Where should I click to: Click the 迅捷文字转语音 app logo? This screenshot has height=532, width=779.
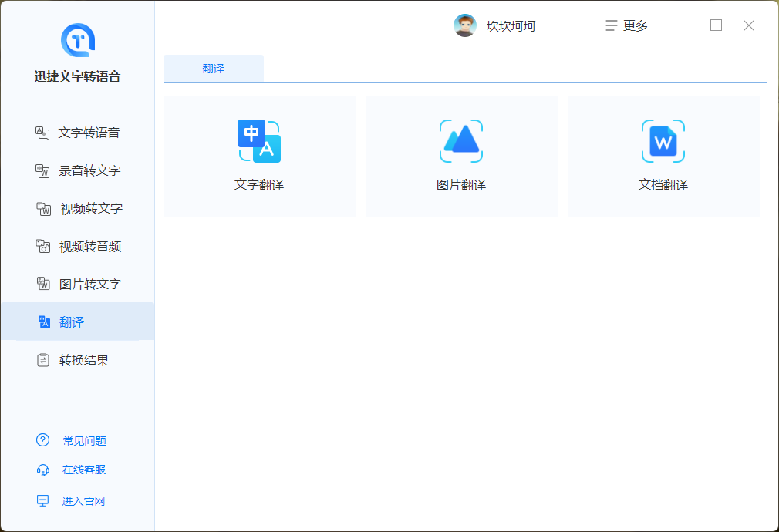click(77, 40)
